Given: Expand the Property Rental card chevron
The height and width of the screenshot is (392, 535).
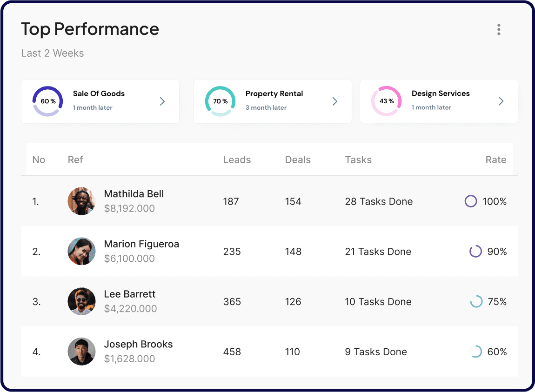Looking at the screenshot, I should coord(335,101).
